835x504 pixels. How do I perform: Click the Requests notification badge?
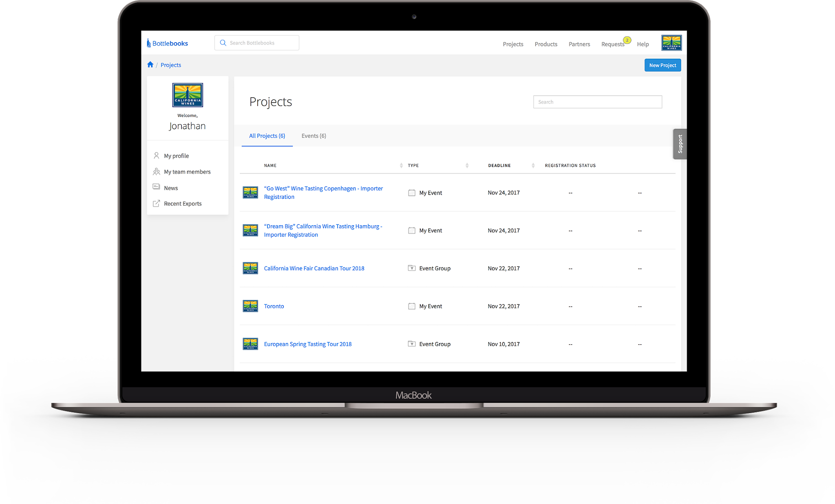click(627, 40)
